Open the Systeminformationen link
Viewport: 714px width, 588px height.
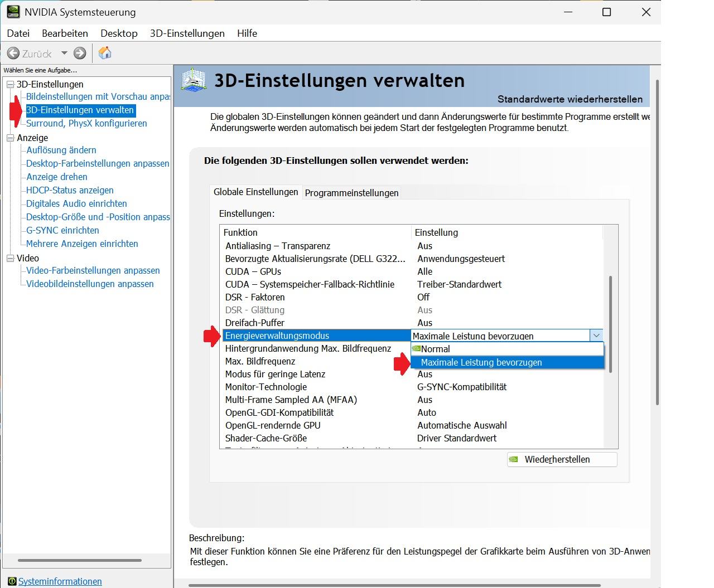tap(60, 581)
